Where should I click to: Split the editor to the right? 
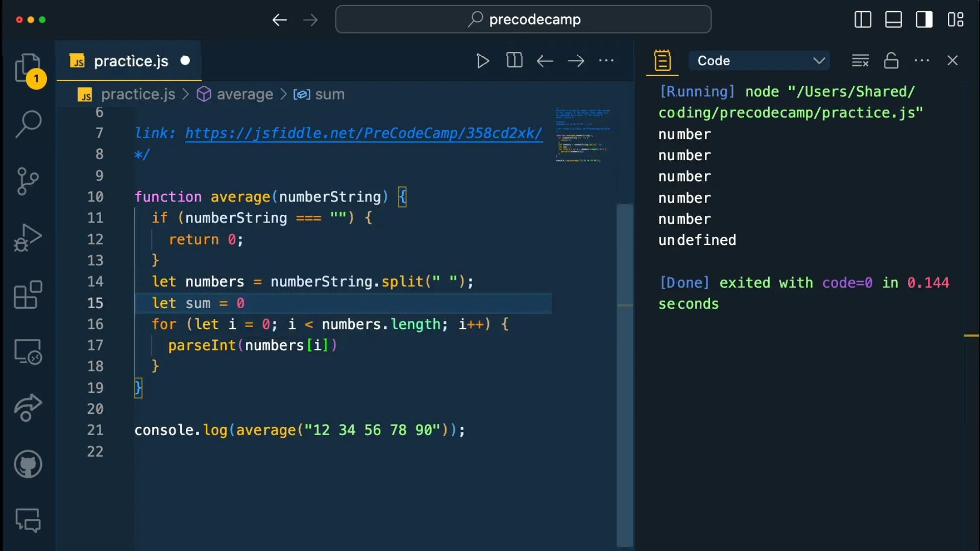click(x=514, y=61)
